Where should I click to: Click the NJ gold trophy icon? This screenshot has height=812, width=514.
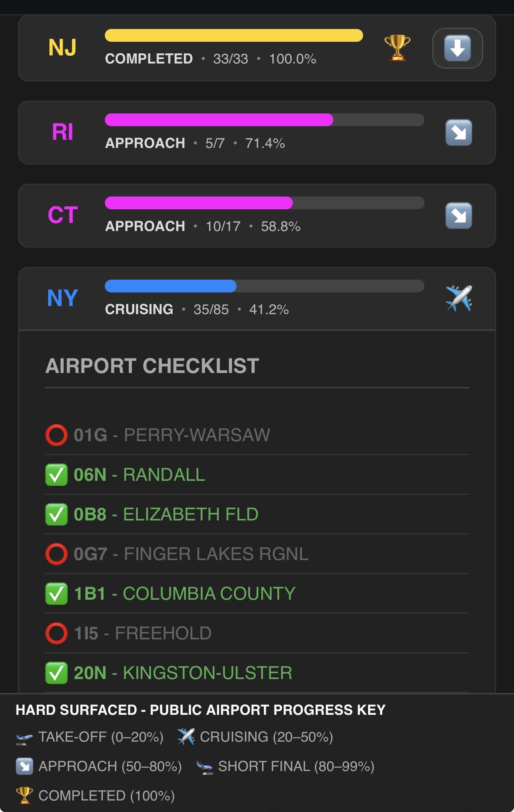click(397, 48)
